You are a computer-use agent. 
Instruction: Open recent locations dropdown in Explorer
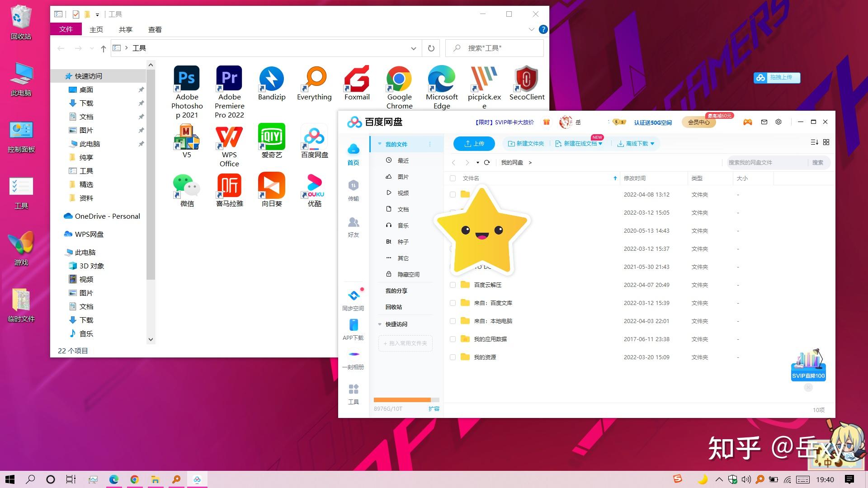(x=92, y=48)
